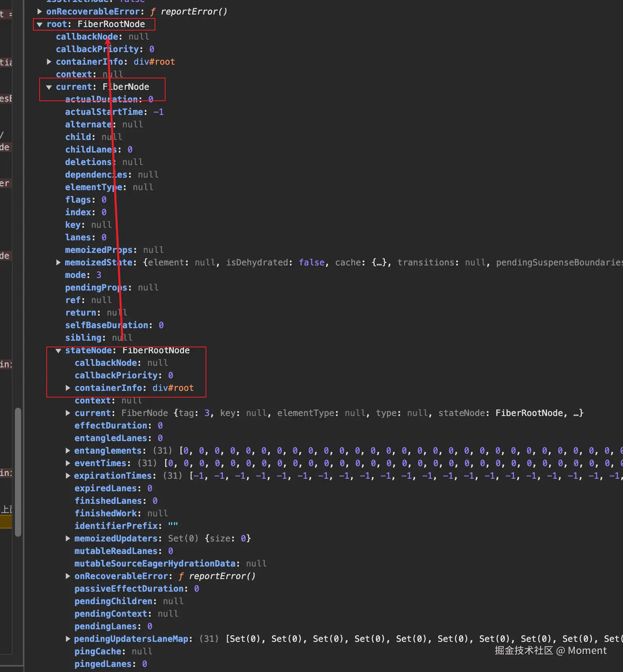Click the return: null property

click(x=96, y=313)
